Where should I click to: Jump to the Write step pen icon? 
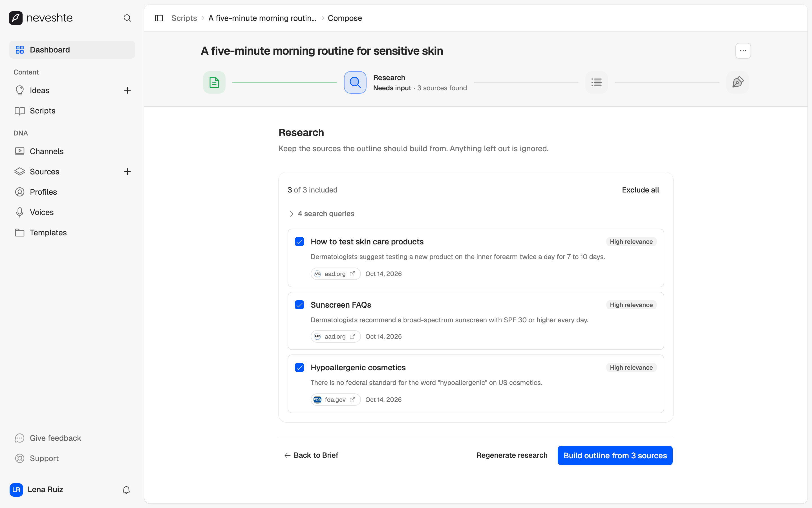click(738, 82)
